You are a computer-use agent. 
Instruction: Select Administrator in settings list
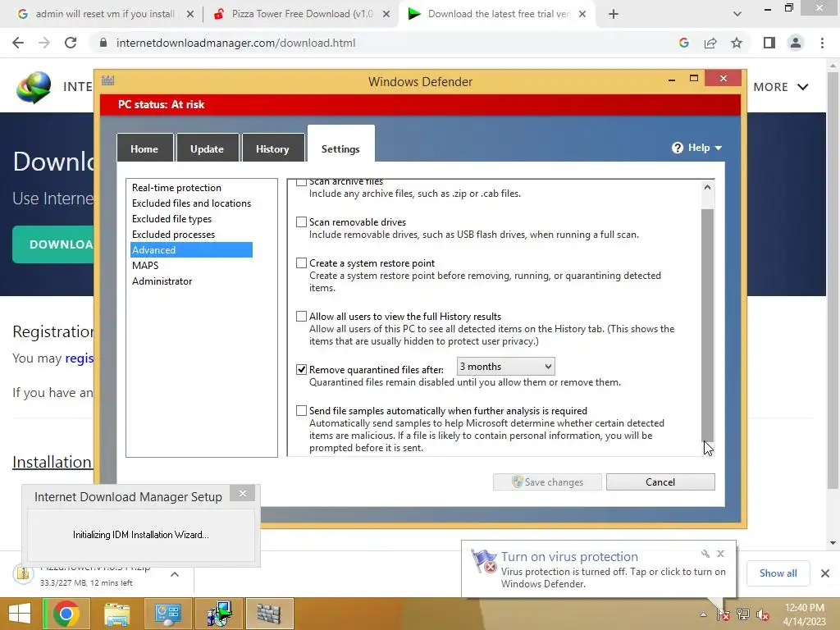[162, 281]
